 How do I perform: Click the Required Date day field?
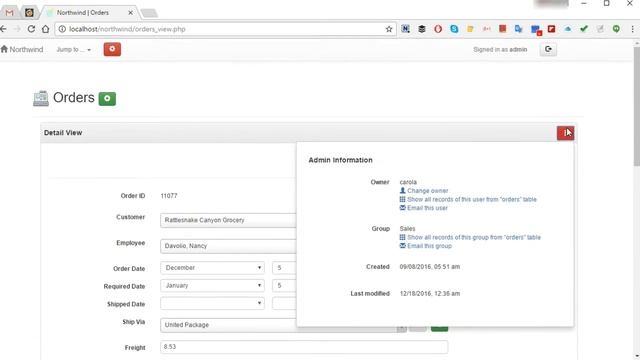pos(285,285)
